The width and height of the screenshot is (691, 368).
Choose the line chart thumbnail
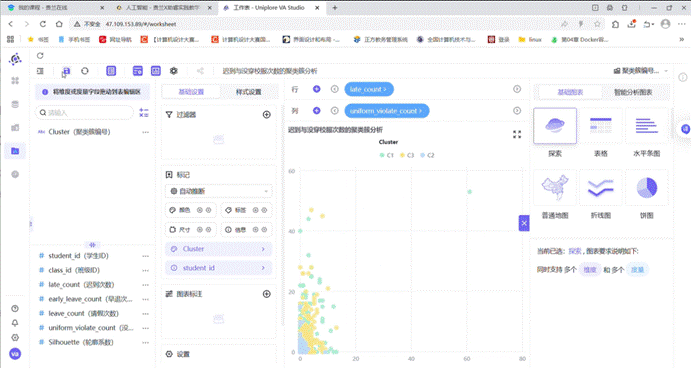(x=601, y=188)
